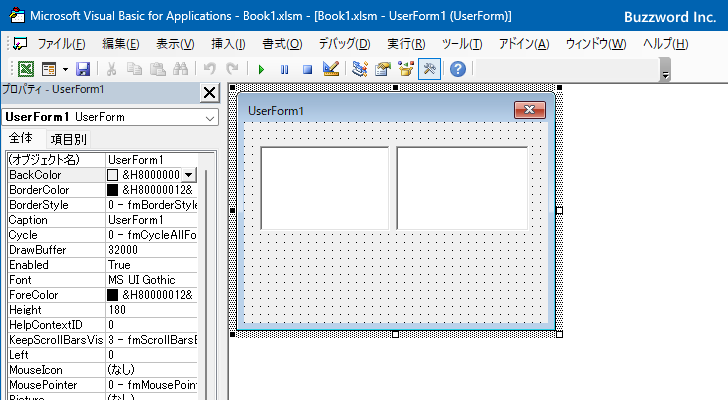Select the Caption property value field
The width and height of the screenshot is (728, 400).
click(152, 219)
